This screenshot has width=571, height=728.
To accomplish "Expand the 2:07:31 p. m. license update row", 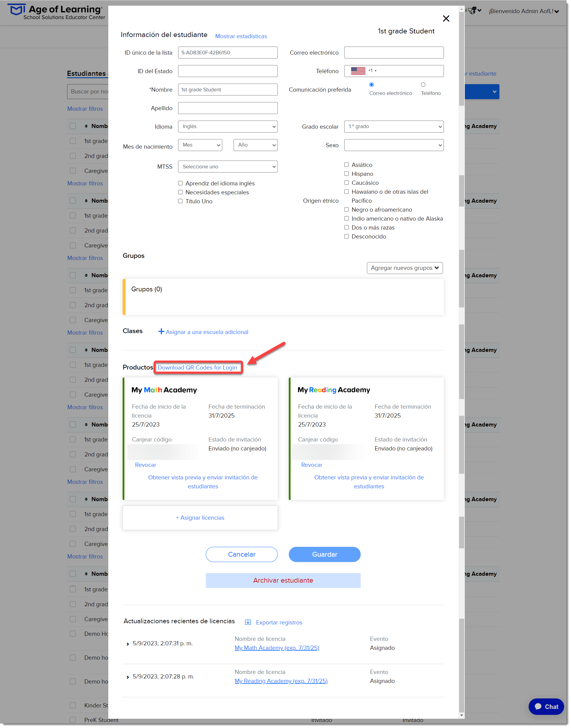I will point(128,644).
